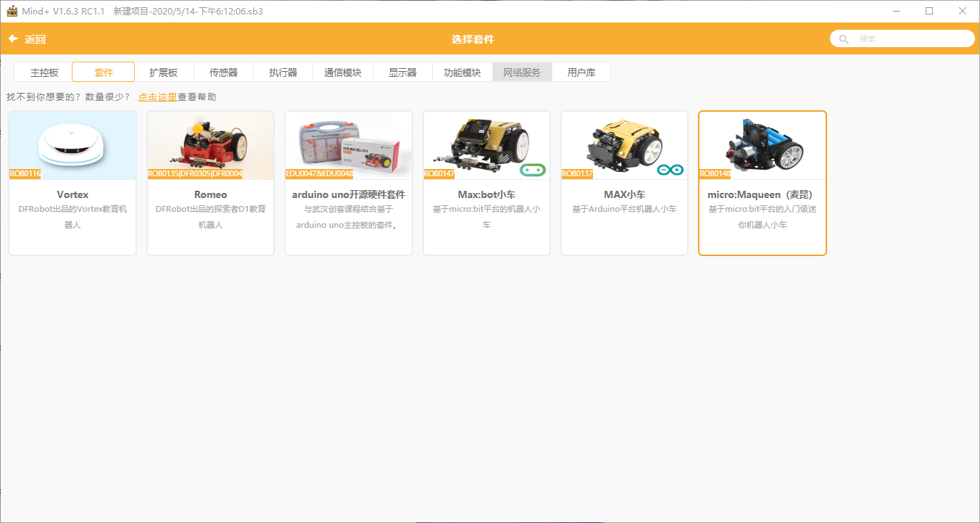Switch to the 通信模块 tab

(x=343, y=73)
